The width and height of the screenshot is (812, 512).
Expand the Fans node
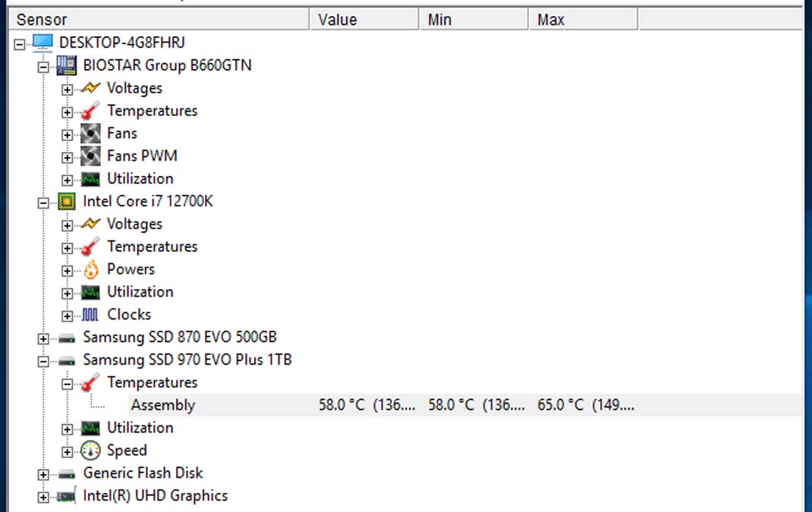point(67,135)
